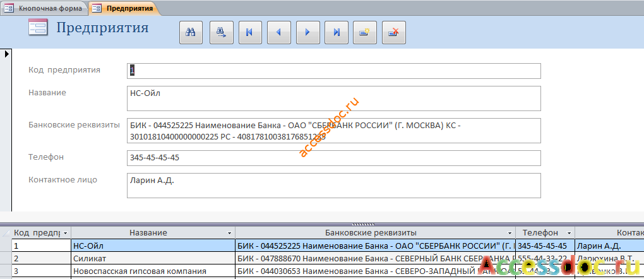Click the Название input field with НС-Ойл
644x279 pixels.
click(x=333, y=98)
